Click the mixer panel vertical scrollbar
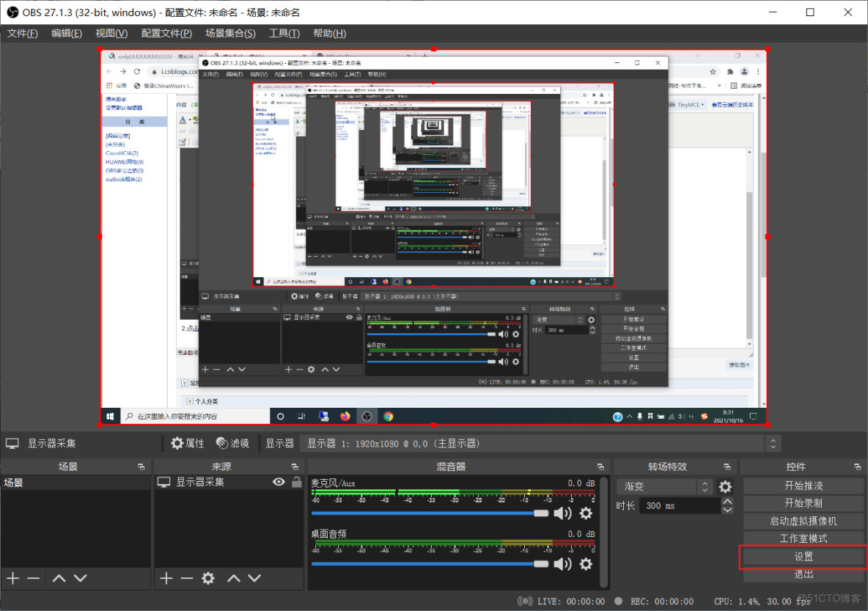Image resolution: width=868 pixels, height=611 pixels. (604, 532)
